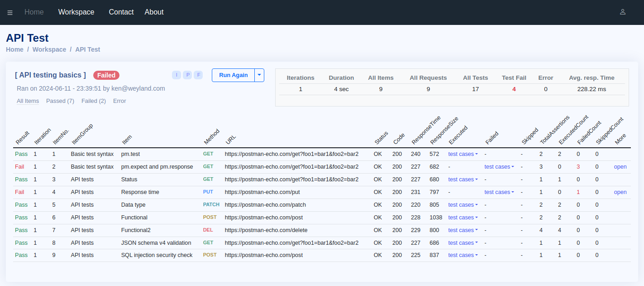This screenshot has height=286, width=644.
Task: Click the red Failed status badge
Action: point(106,75)
